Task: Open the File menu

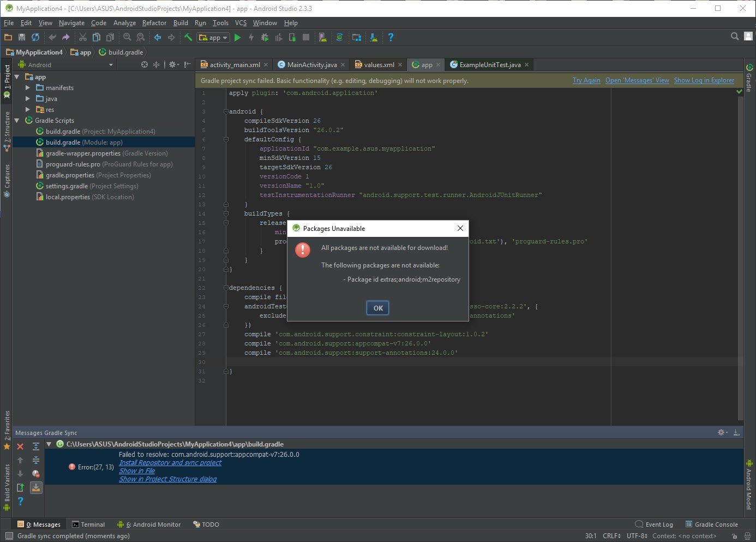Action: pyautogui.click(x=9, y=23)
